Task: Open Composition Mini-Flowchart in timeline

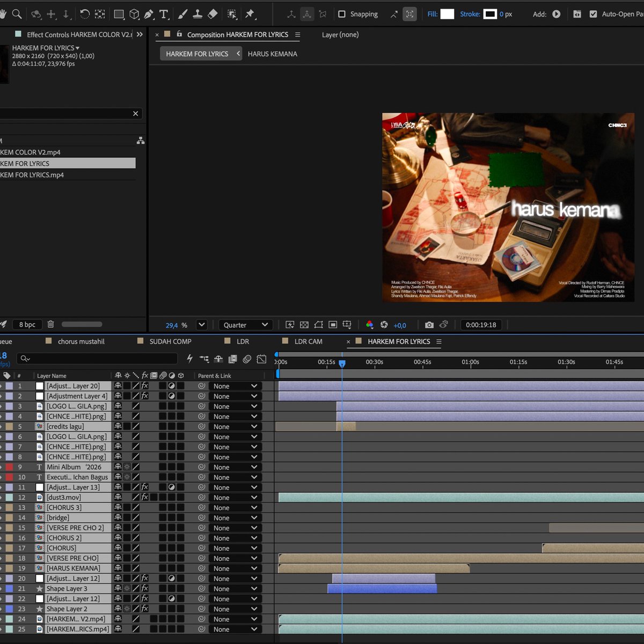Action: (204, 359)
